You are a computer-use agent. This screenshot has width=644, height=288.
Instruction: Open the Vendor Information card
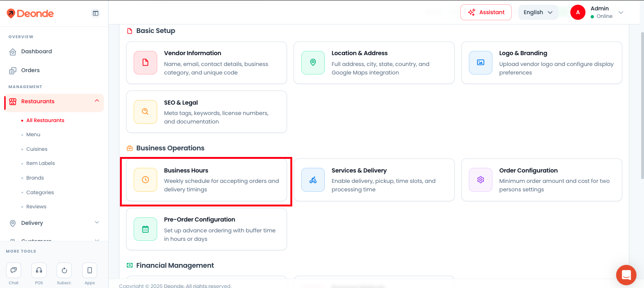[206, 63]
